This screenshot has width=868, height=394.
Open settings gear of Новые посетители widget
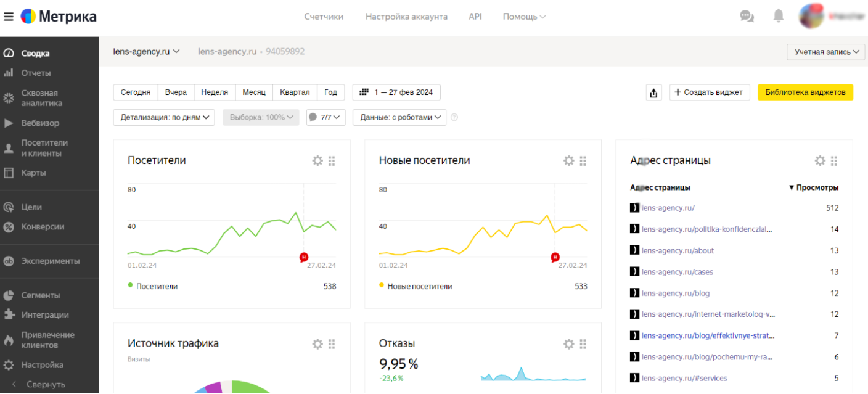tap(569, 161)
